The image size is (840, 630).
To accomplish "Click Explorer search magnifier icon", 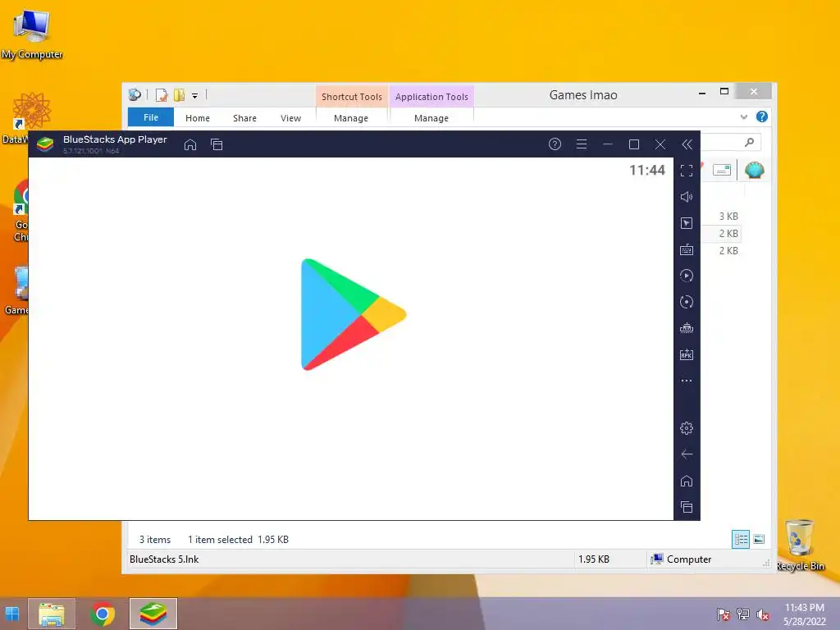I will click(750, 142).
